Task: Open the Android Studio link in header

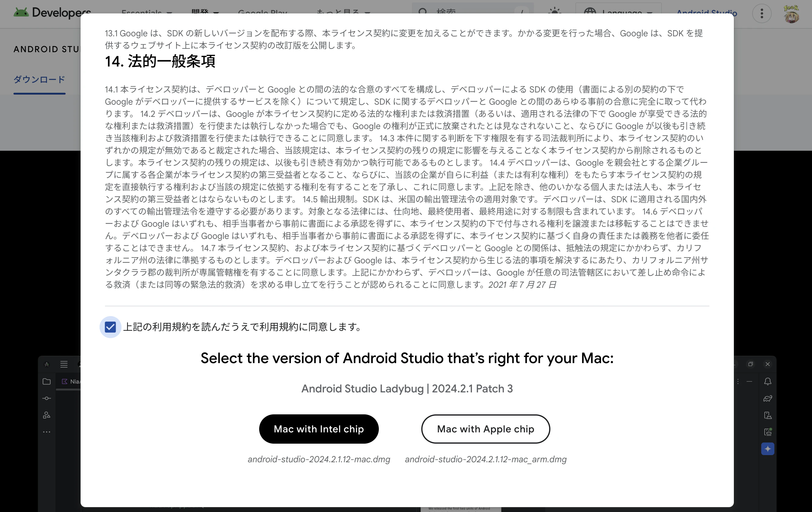Action: 707,12
